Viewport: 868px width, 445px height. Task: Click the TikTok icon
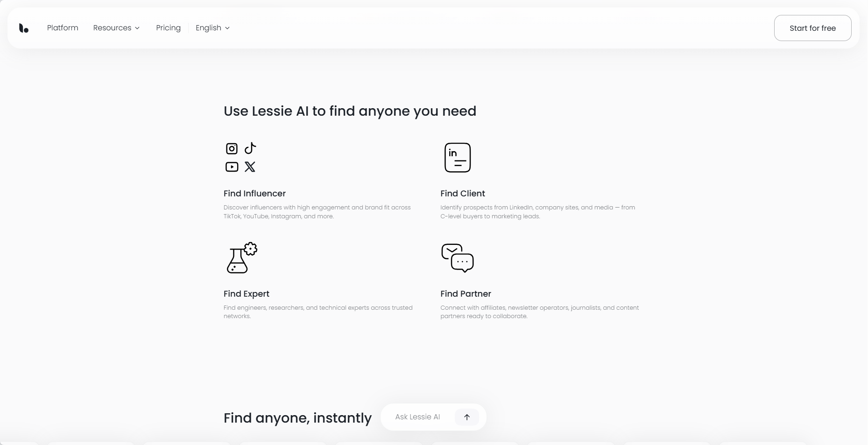point(250,148)
